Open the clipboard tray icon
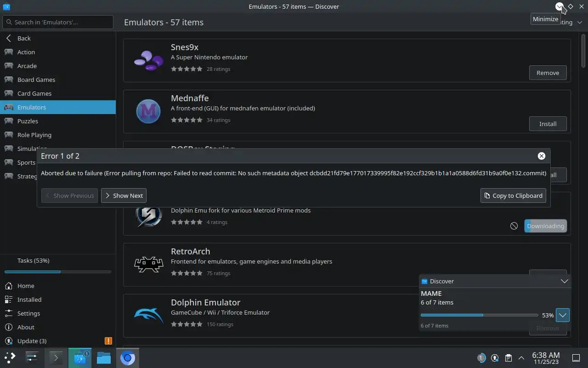Image resolution: width=588 pixels, height=368 pixels. (x=508, y=357)
